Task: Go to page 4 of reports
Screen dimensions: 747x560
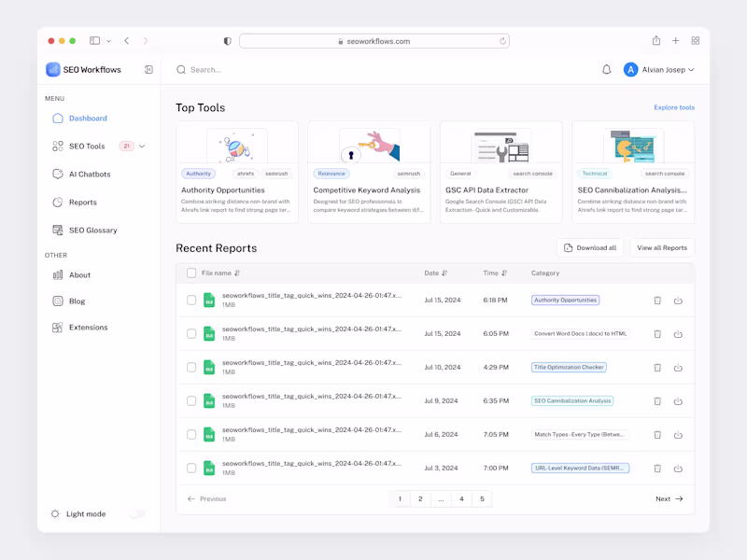Action: tap(461, 498)
